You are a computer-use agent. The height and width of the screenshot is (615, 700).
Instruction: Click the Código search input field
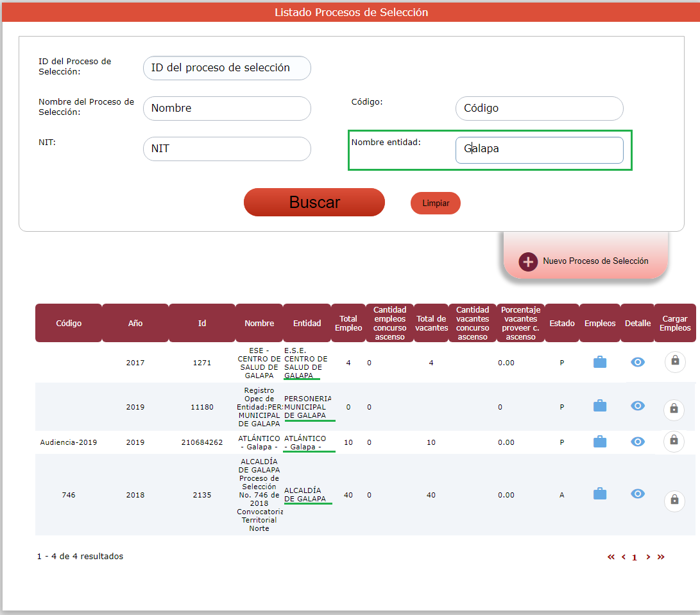[x=539, y=108]
